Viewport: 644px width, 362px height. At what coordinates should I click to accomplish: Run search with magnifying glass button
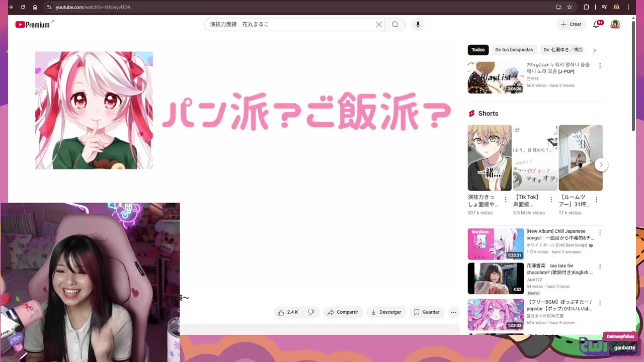(x=395, y=25)
